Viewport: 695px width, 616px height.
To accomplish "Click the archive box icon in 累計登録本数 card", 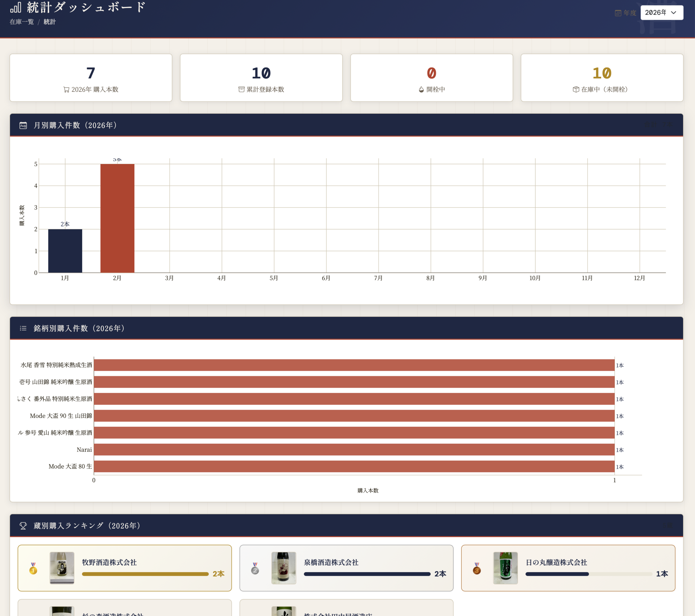I will 241,89.
